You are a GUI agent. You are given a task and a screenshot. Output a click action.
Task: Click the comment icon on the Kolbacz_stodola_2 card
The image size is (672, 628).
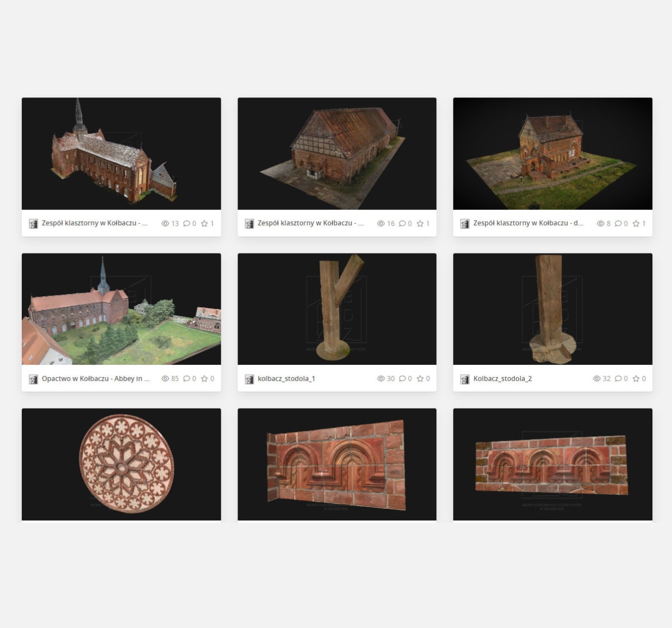[618, 379]
